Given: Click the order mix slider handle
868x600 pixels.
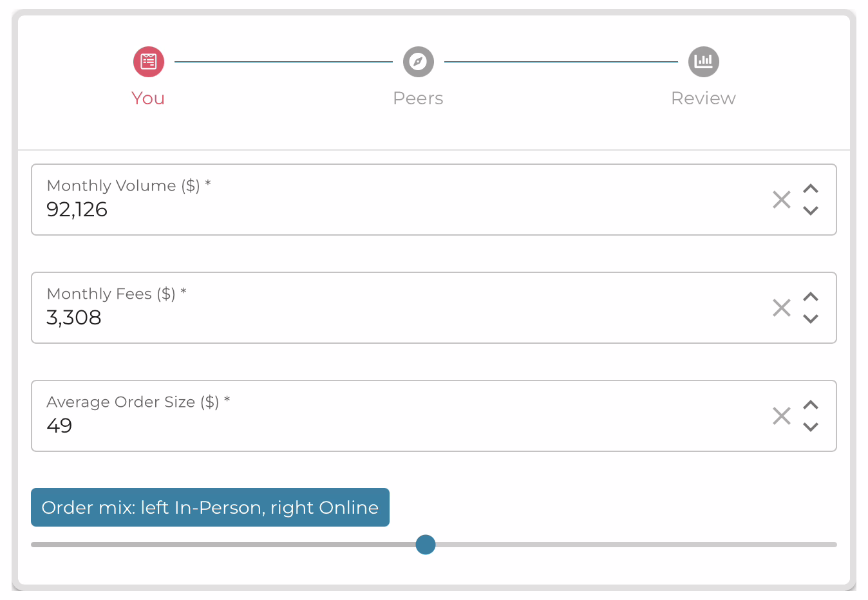Looking at the screenshot, I should (x=425, y=545).
